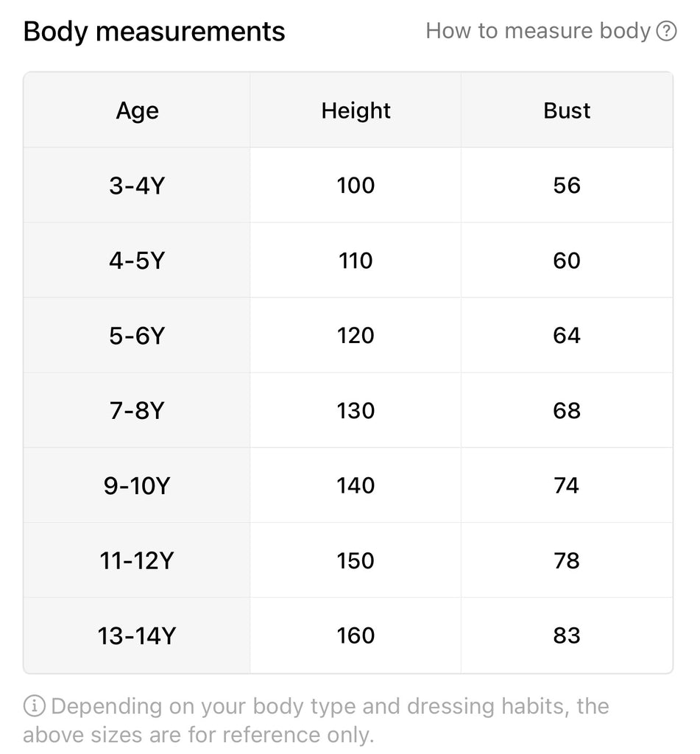Open the How to measure body link
Viewport: 700px width, 754px height.
pos(538,31)
